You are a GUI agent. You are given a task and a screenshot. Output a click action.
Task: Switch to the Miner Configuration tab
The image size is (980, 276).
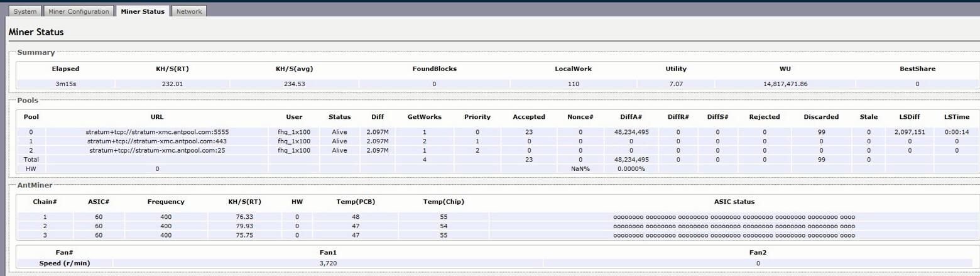tap(79, 11)
